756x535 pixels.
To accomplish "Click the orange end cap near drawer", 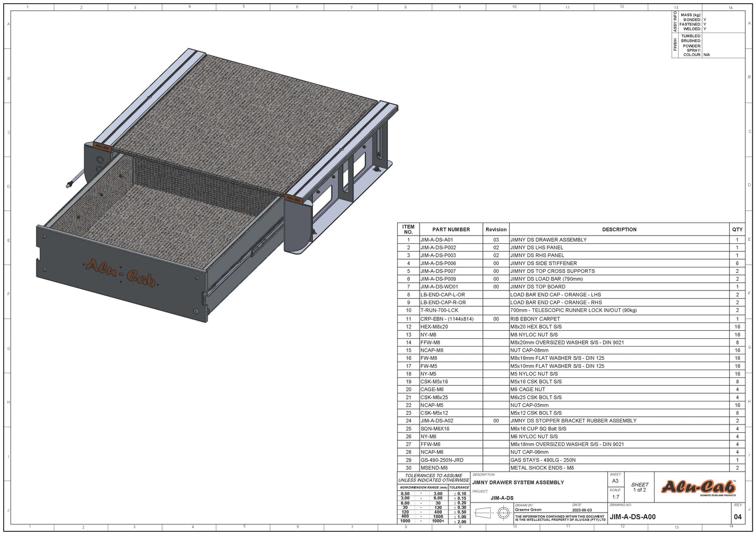I will [x=293, y=198].
